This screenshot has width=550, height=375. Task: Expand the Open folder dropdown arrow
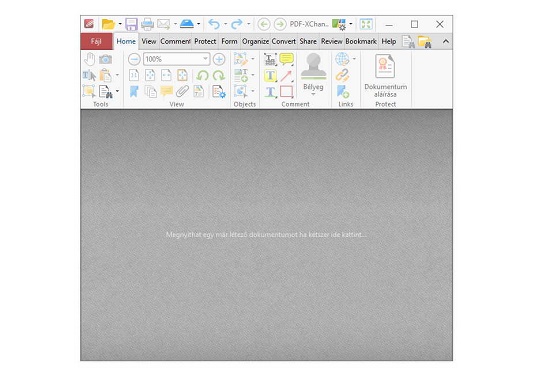point(120,24)
